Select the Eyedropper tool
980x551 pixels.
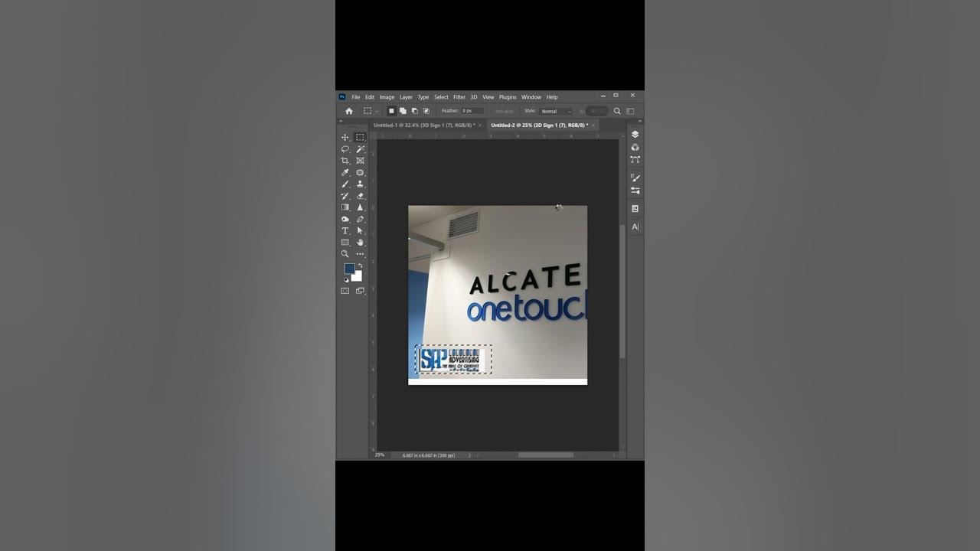pyautogui.click(x=345, y=173)
